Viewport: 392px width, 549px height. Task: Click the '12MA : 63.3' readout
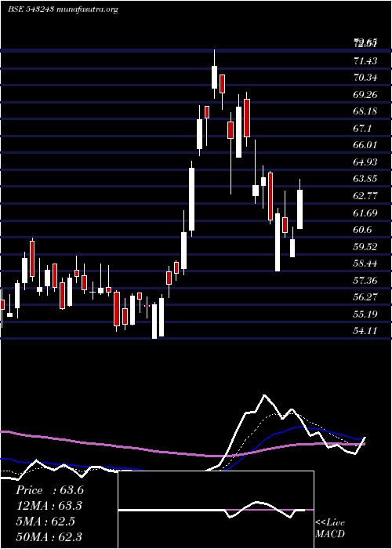coord(49,506)
